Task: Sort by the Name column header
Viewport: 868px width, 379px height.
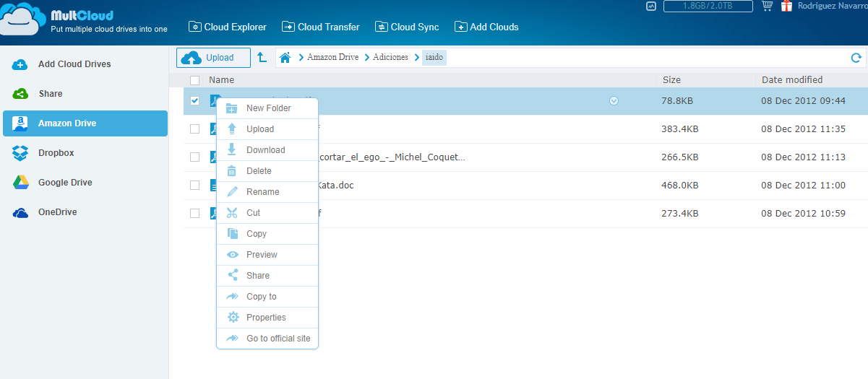Action: pyautogui.click(x=221, y=80)
